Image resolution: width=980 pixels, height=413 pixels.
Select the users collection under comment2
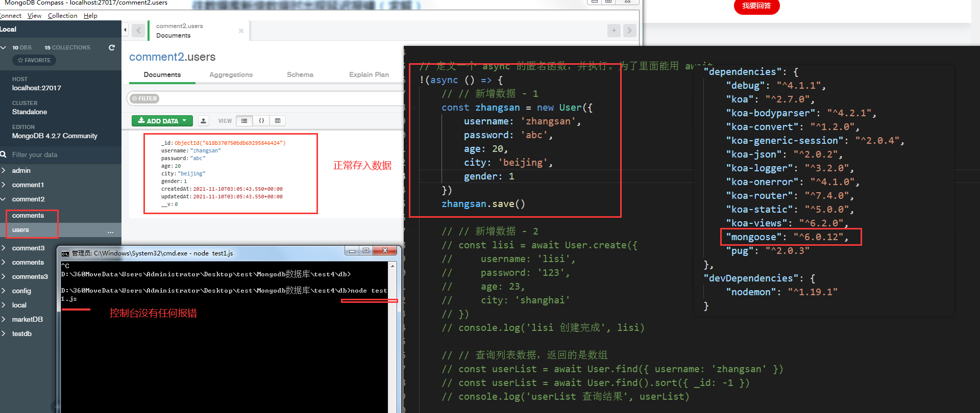pos(20,230)
